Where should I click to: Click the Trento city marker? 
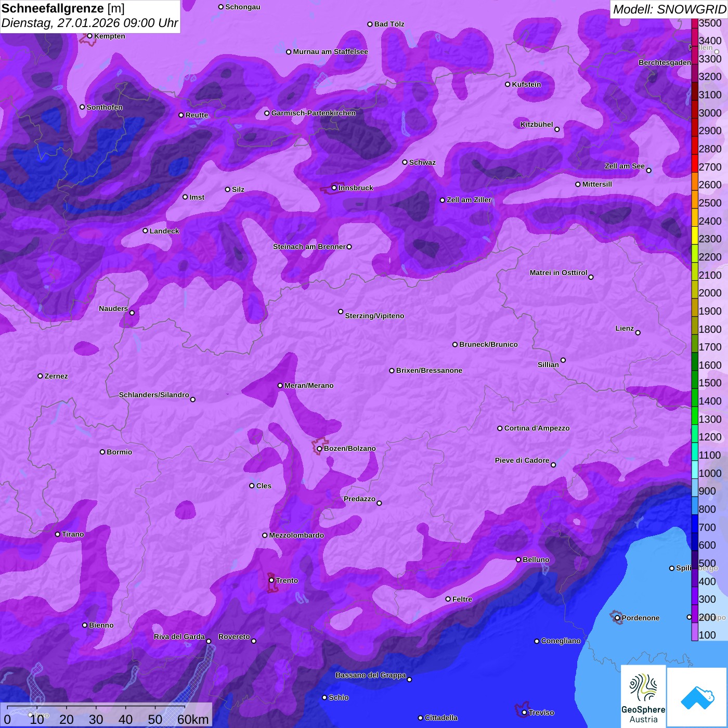(x=271, y=580)
